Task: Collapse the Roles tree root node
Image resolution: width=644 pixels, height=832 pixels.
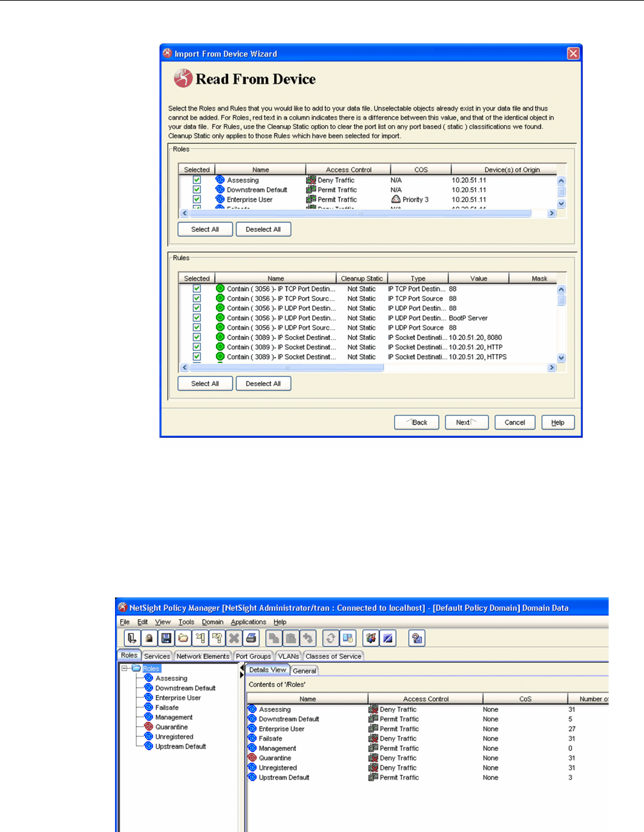Action: pyautogui.click(x=125, y=668)
